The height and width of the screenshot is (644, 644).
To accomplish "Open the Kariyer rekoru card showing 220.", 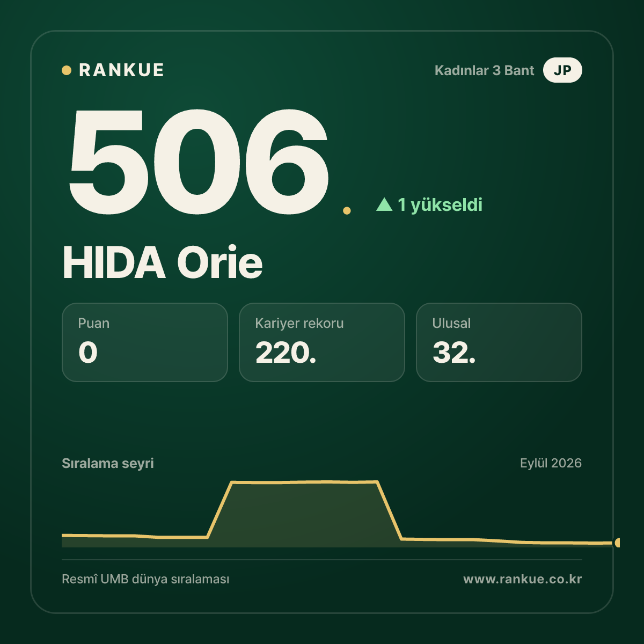I will pyautogui.click(x=322, y=342).
